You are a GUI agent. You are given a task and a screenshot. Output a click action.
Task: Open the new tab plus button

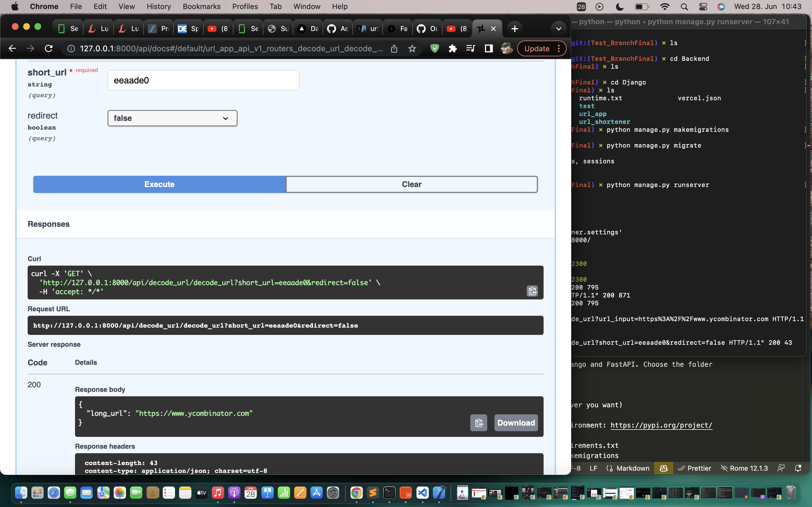tap(515, 29)
